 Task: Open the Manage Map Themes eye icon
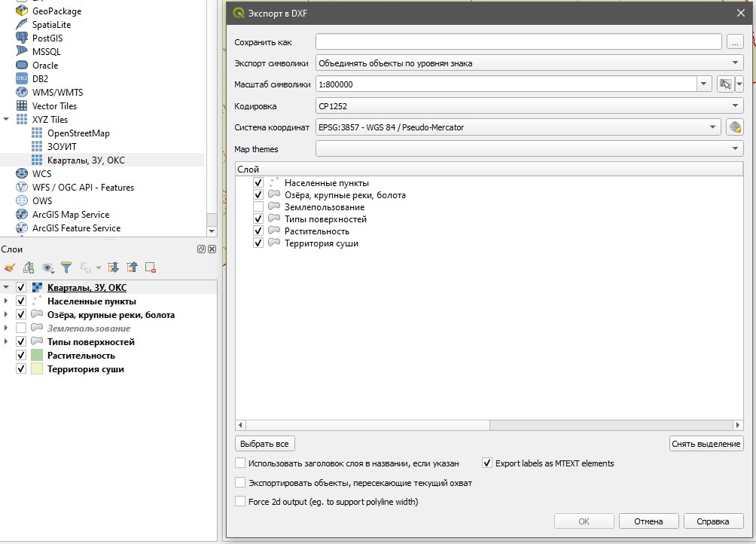pos(48,267)
